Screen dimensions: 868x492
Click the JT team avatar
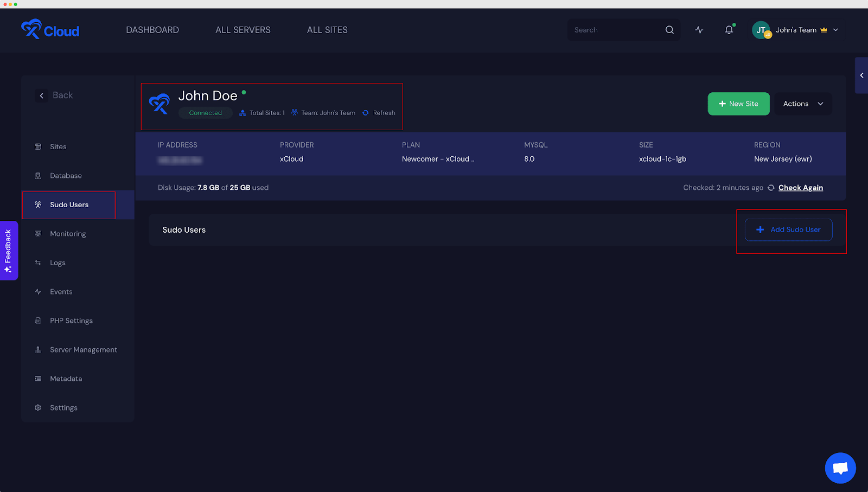point(761,30)
